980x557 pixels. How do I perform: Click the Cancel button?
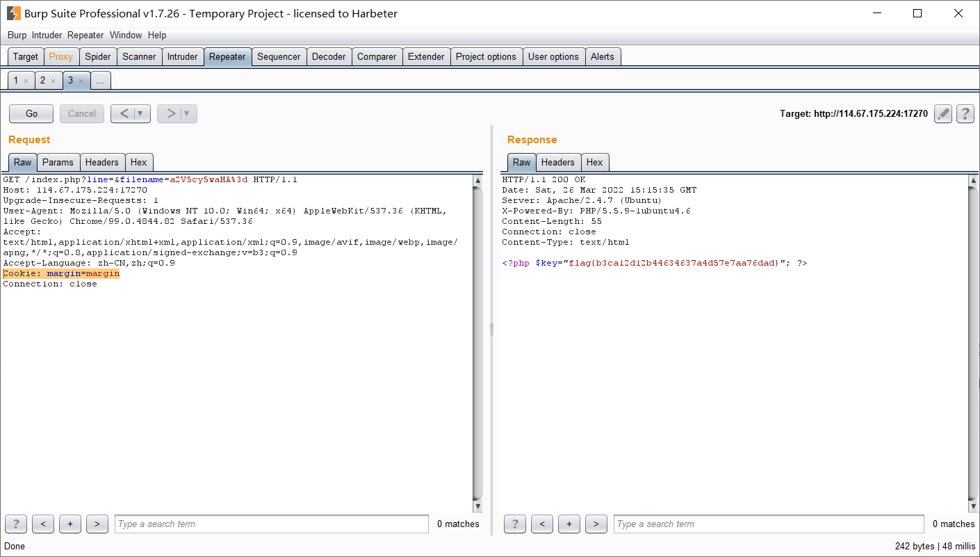coord(82,114)
